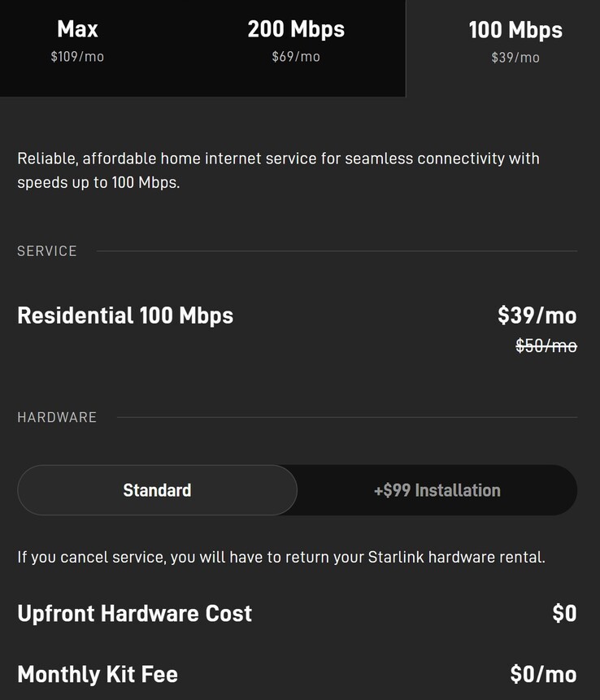
Task: Open the SERVICE section header
Action: [x=46, y=251]
